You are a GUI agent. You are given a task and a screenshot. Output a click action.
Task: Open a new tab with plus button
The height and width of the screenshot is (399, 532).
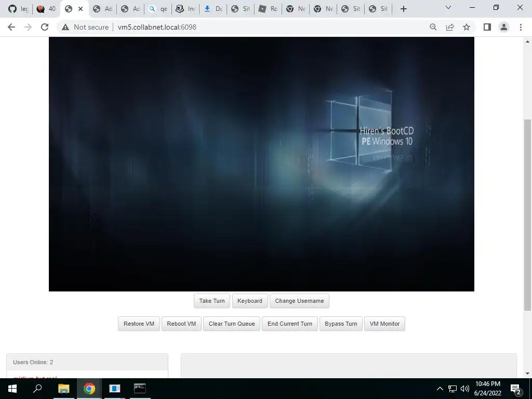403,9
